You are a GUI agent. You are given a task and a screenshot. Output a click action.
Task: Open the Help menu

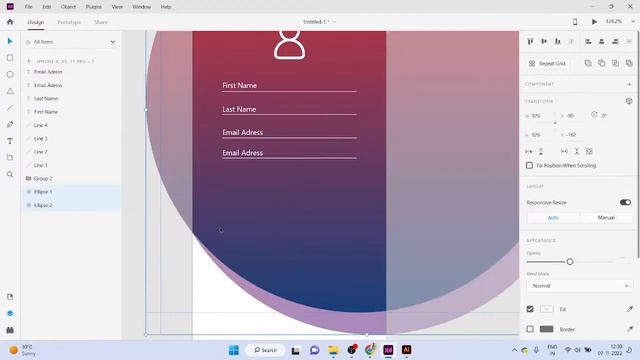point(166,7)
